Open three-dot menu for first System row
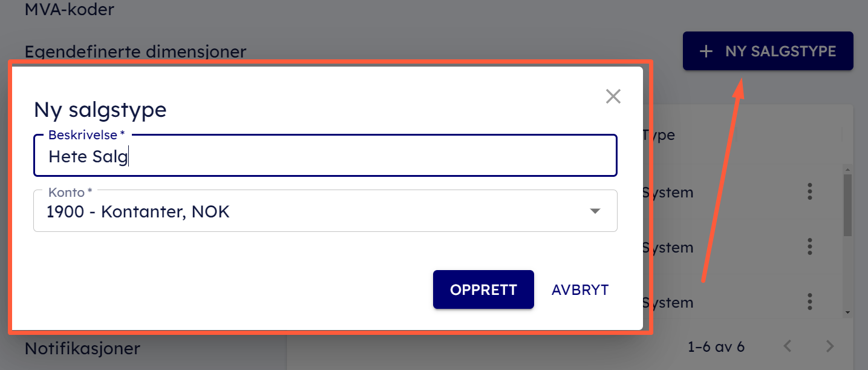The image size is (868, 370). 809,192
